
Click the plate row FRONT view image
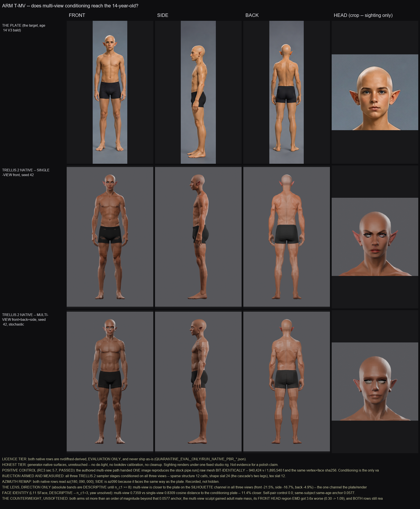[x=110, y=92]
